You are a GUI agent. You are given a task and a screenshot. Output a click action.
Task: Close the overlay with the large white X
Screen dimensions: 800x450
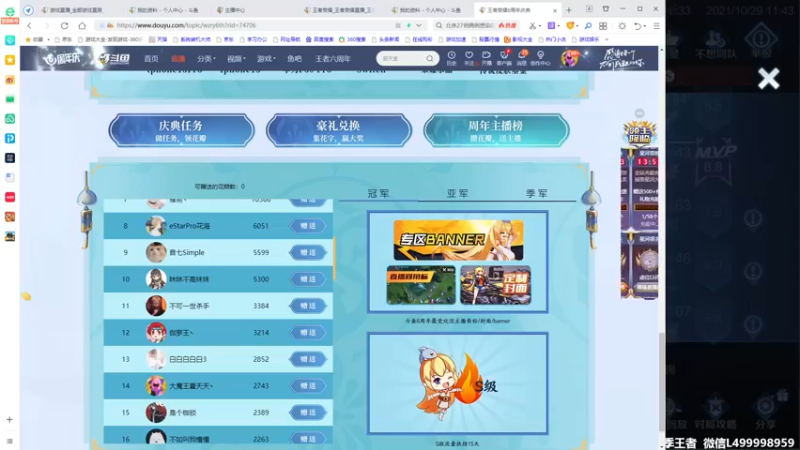[x=768, y=79]
